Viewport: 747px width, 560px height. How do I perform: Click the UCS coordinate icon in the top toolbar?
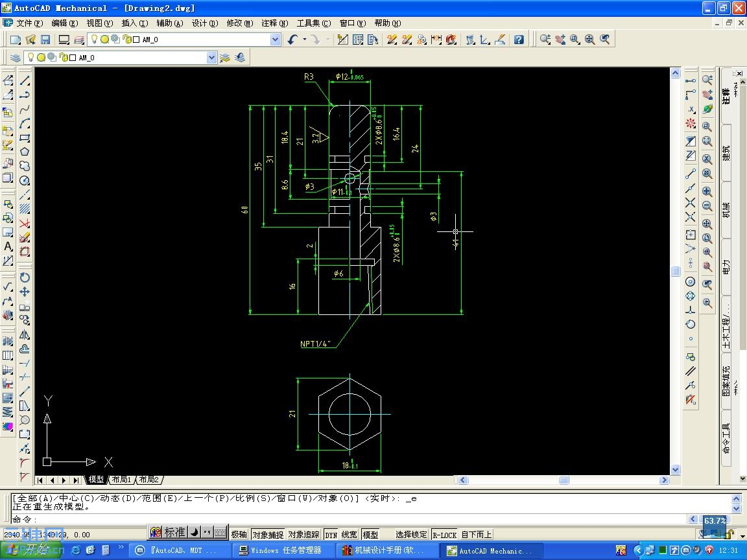coord(485,40)
